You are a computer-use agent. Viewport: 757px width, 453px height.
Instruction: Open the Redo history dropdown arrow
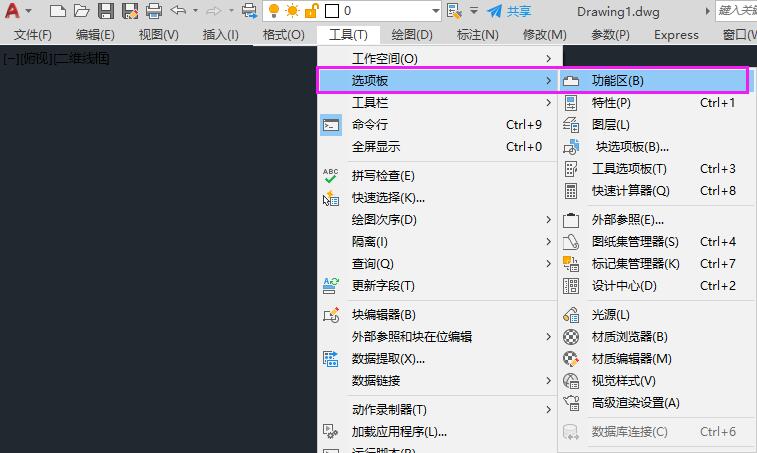(x=231, y=10)
